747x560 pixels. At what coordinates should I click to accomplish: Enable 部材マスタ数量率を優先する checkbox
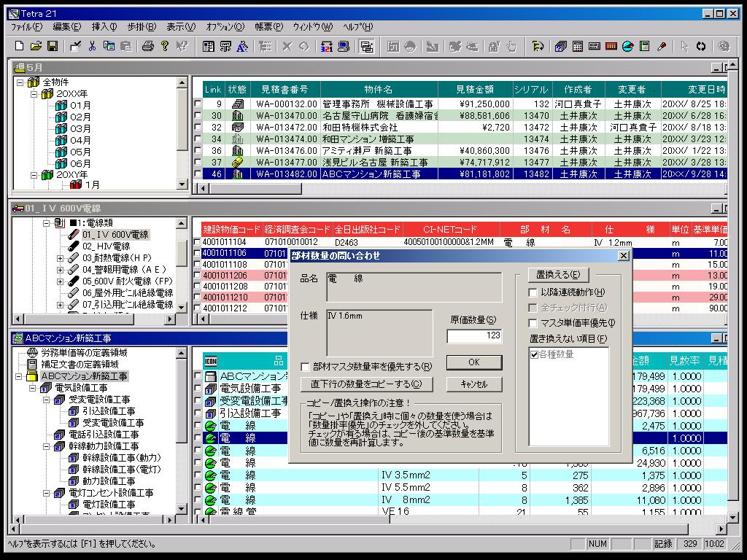(x=306, y=367)
